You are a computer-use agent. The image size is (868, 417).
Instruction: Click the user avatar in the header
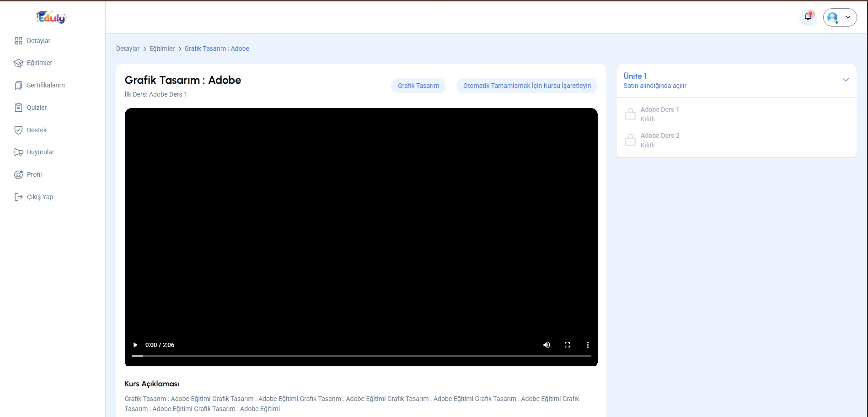click(833, 17)
